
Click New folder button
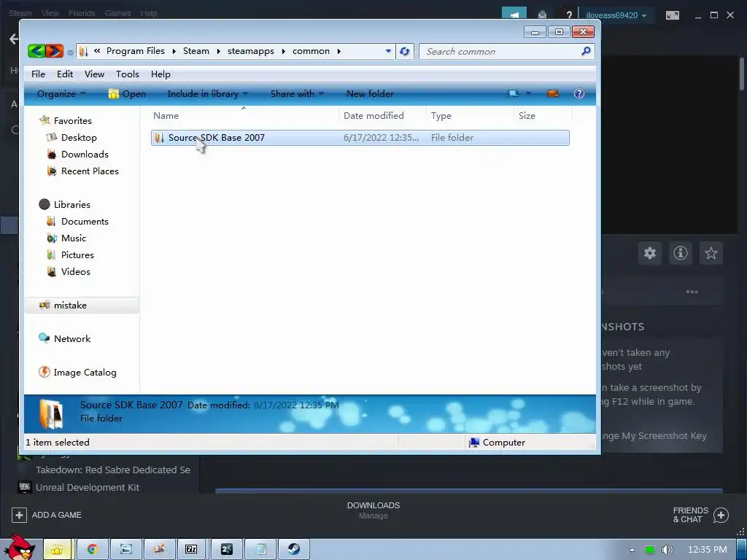[370, 94]
